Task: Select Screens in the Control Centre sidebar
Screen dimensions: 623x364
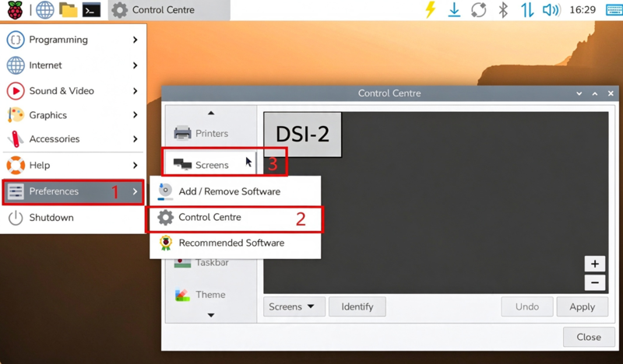Action: pos(211,164)
